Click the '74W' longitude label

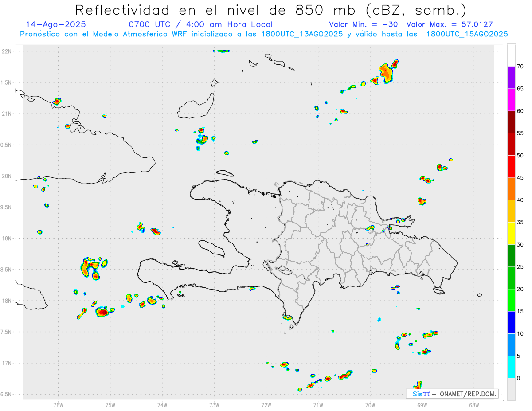[162, 405]
